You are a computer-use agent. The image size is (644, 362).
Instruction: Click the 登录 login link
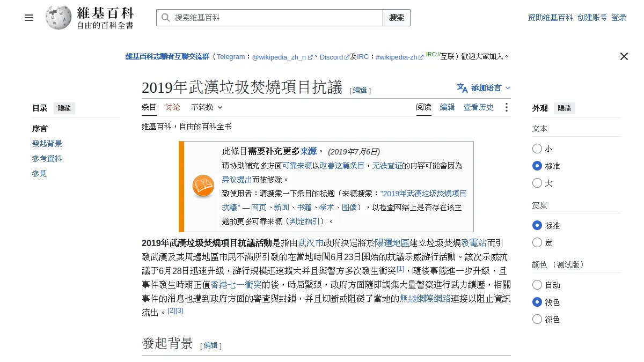tap(619, 18)
